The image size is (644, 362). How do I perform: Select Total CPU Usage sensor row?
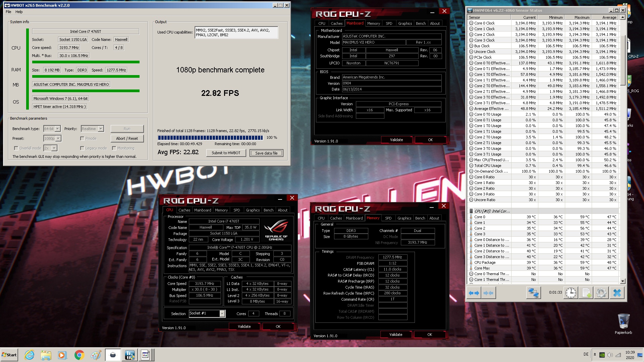click(543, 166)
